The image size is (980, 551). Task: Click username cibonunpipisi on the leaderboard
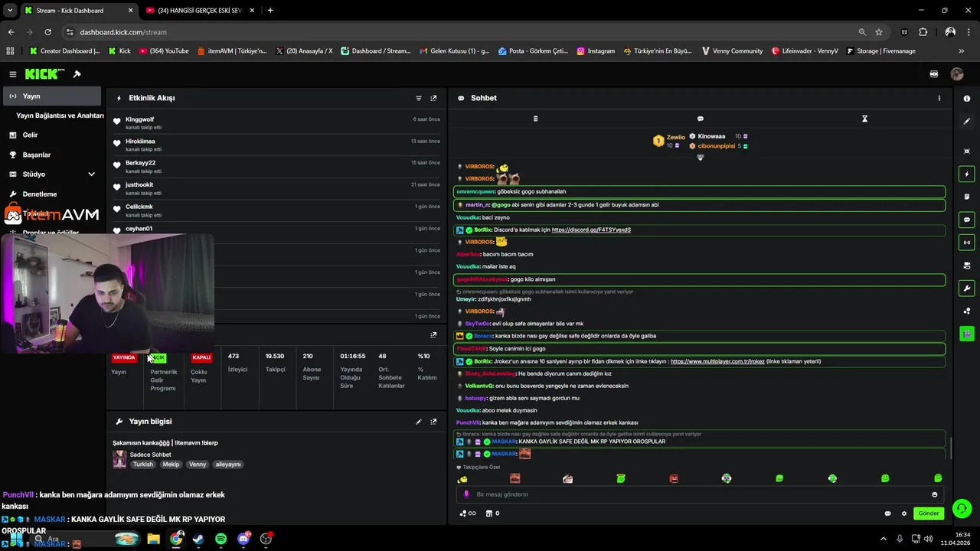coord(716,145)
